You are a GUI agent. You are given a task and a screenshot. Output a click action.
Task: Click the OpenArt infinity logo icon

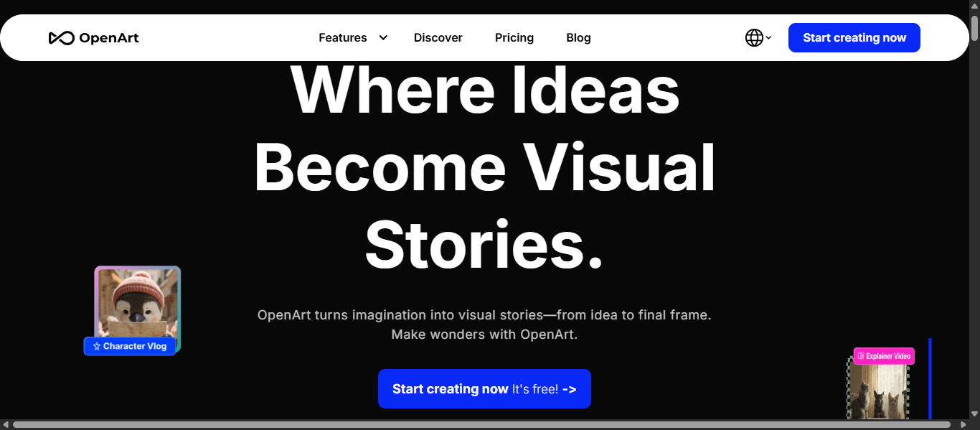tap(62, 37)
